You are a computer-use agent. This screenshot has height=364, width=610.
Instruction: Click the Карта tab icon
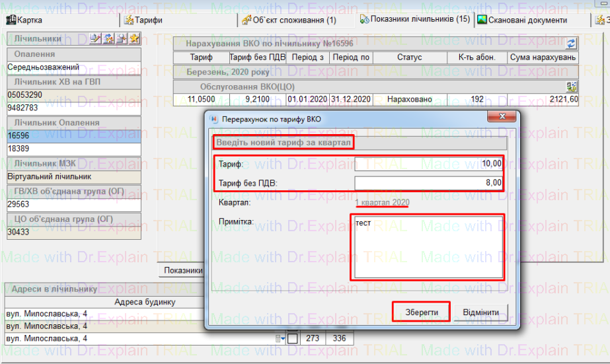click(x=11, y=20)
